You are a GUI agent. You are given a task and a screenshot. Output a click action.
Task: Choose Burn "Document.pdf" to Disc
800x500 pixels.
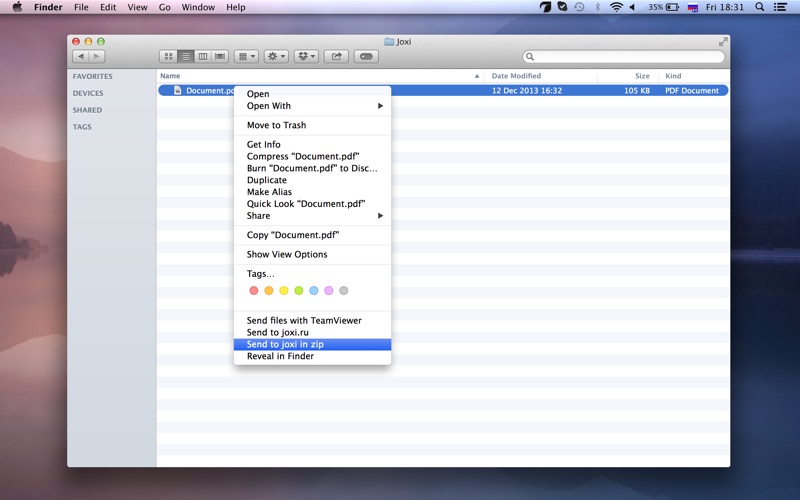312,168
